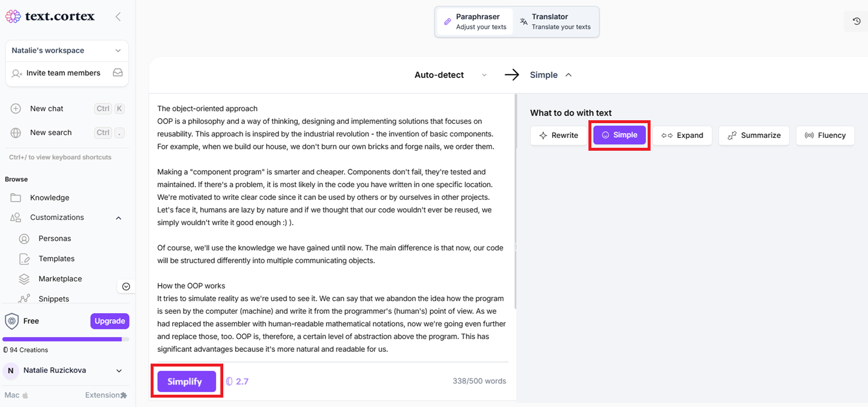Open the Personas customization page
Screen dimensions: 868x407
tap(55, 238)
